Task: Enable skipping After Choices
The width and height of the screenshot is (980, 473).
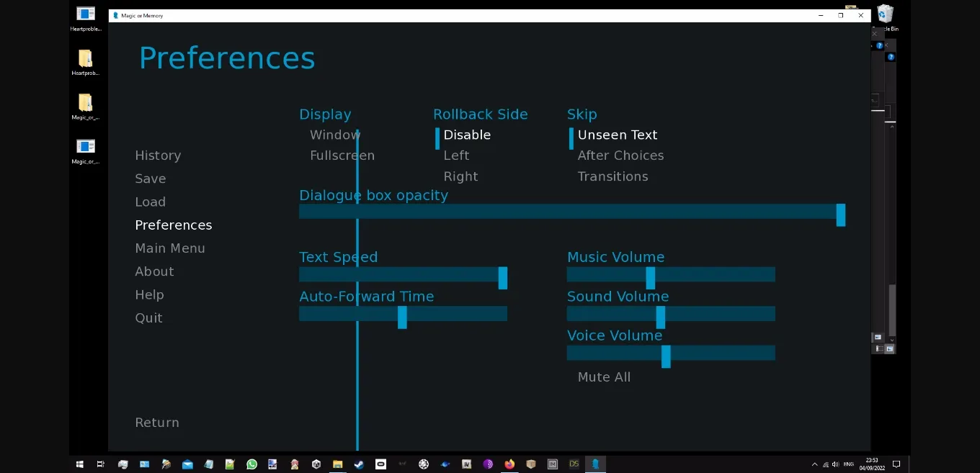Action: pos(620,156)
